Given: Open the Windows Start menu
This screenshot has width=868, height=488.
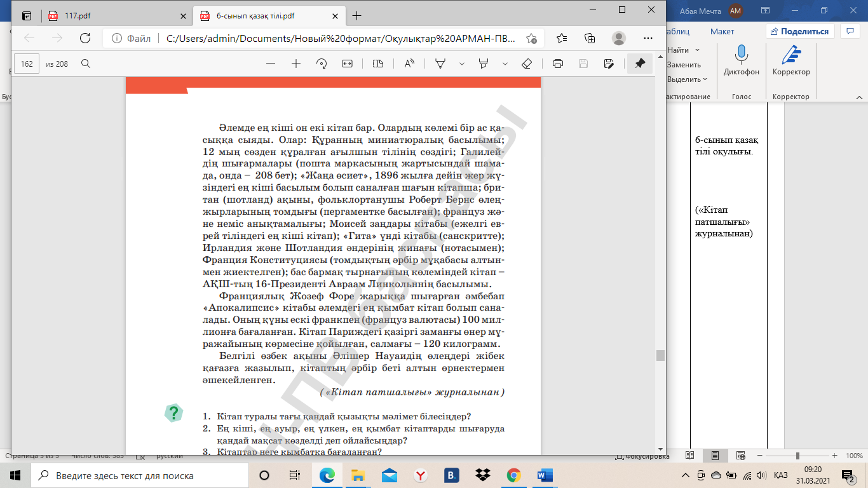Looking at the screenshot, I should point(15,475).
